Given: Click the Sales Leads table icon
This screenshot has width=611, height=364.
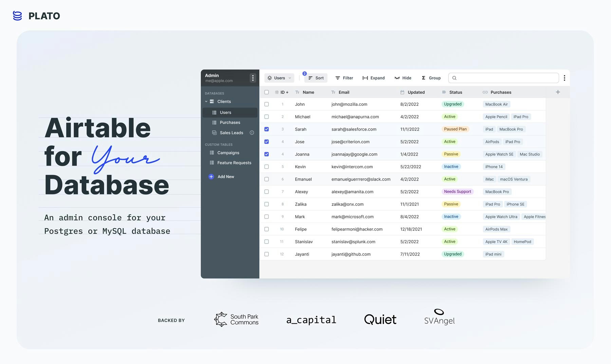Looking at the screenshot, I should click(x=214, y=133).
